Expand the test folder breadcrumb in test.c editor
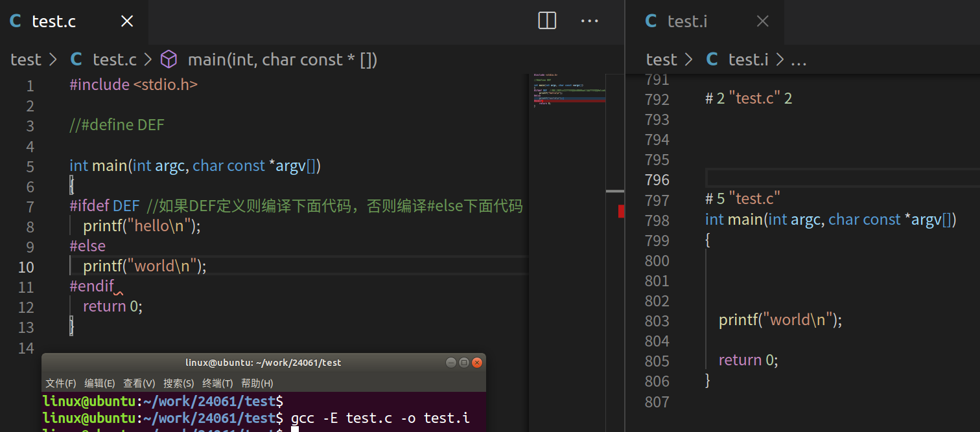Image resolution: width=980 pixels, height=432 pixels. [x=25, y=59]
